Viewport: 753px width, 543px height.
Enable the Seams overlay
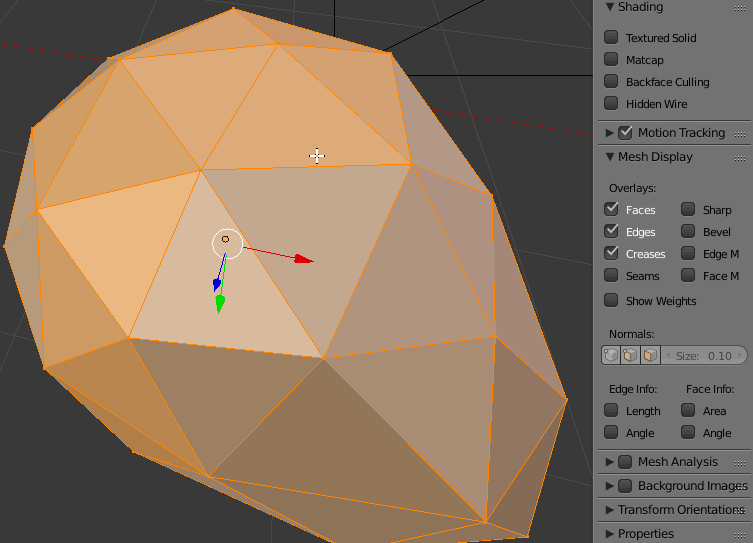tap(611, 275)
